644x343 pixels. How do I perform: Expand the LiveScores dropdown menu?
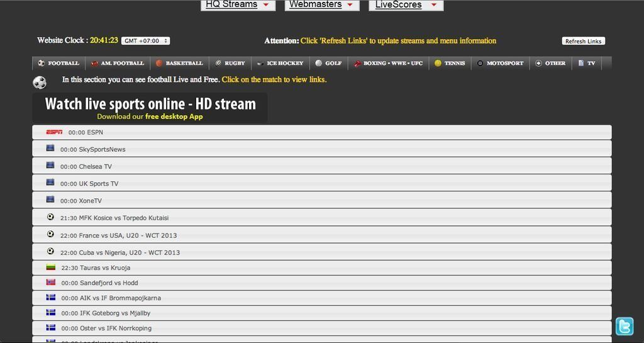point(406,5)
